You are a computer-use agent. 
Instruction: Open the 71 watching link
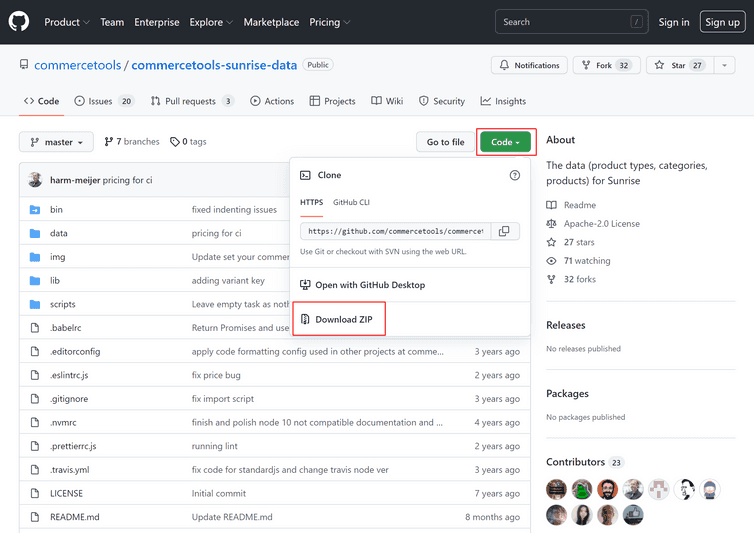(x=578, y=261)
